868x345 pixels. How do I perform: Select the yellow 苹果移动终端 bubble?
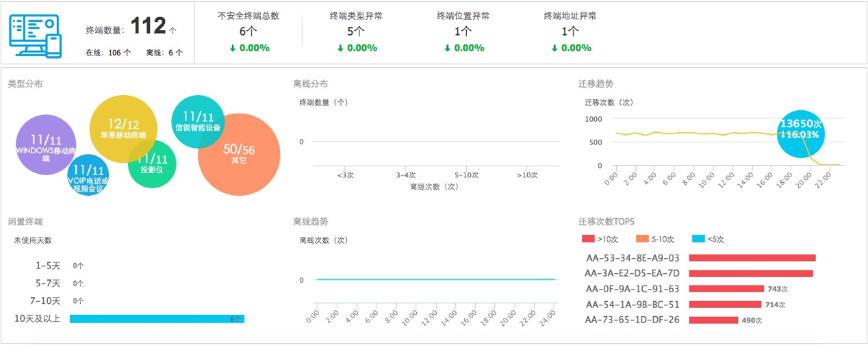[x=118, y=128]
